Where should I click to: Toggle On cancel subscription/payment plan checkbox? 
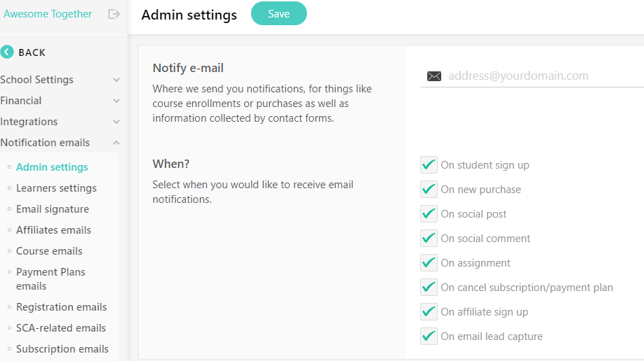coord(429,288)
